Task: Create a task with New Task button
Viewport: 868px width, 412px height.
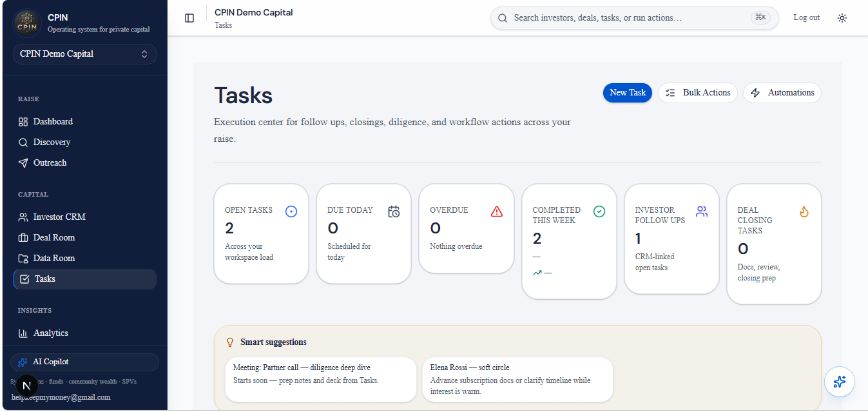Action: coord(628,93)
